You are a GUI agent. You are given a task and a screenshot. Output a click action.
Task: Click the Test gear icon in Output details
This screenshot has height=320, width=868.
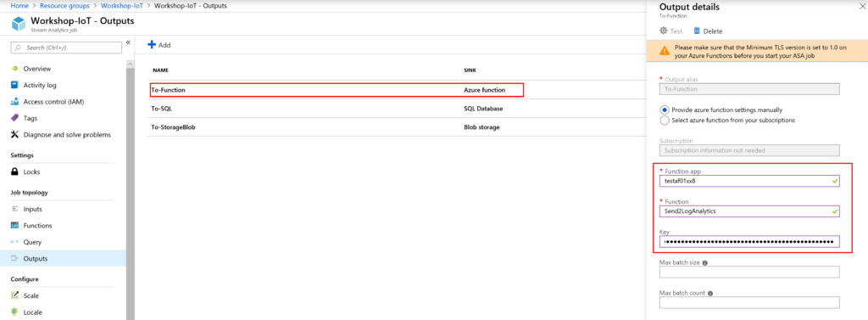[663, 31]
